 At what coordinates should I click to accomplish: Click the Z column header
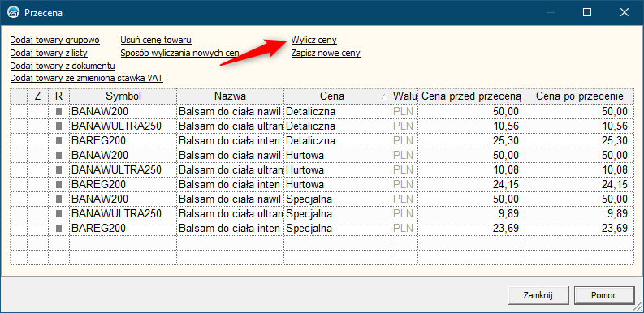tap(38, 96)
